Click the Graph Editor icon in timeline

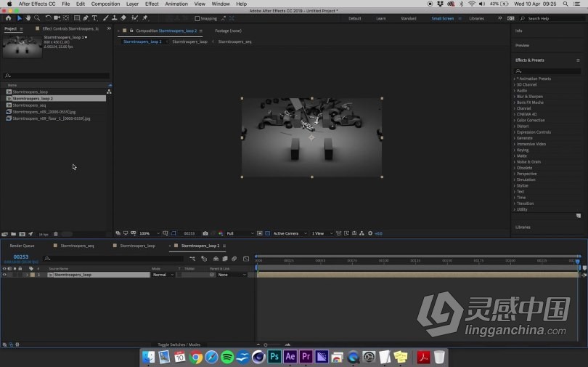246,259
